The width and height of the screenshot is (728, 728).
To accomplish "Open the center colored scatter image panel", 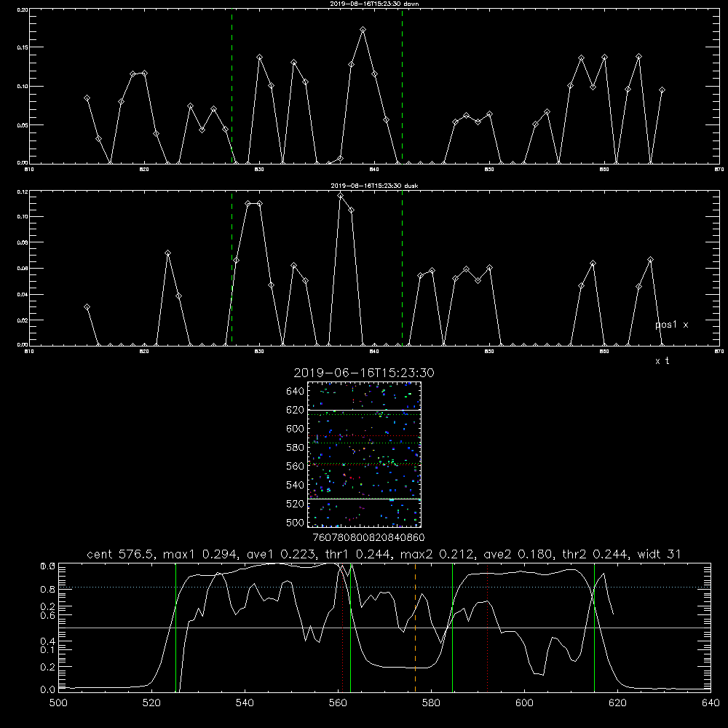I will [x=364, y=454].
